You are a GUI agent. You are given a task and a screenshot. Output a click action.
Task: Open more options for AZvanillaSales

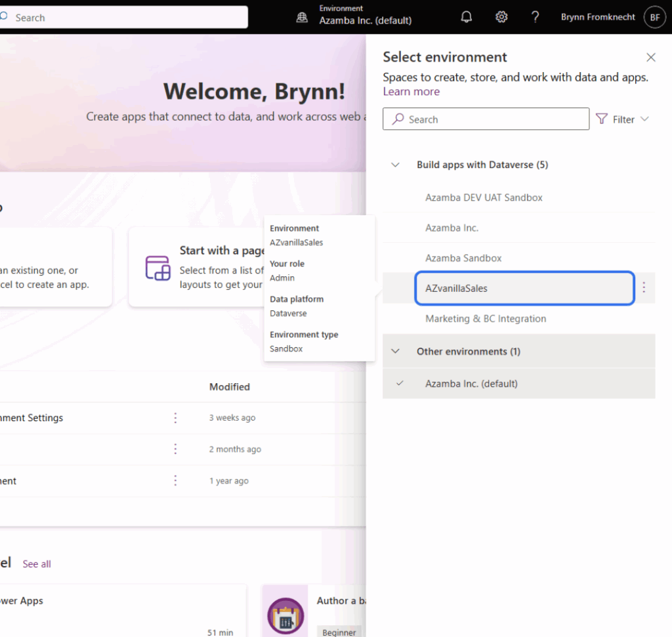pyautogui.click(x=644, y=288)
